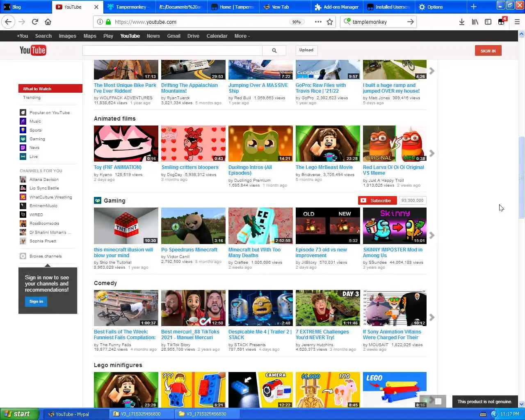
Task: Open Despicable Me 4 trailer thumbnail
Action: coord(260,308)
